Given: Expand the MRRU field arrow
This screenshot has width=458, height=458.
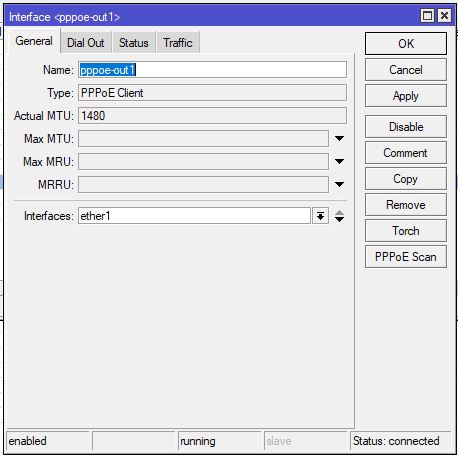Looking at the screenshot, I should click(339, 184).
